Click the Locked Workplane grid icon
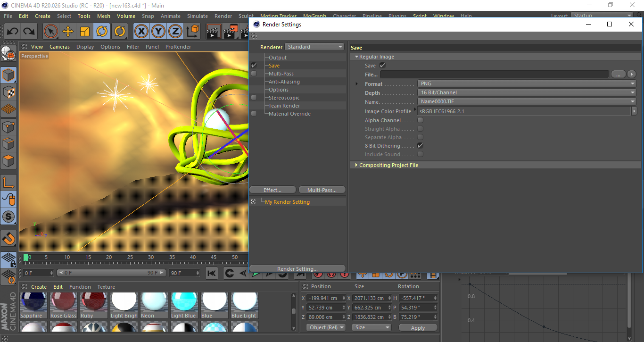 tap(8, 259)
